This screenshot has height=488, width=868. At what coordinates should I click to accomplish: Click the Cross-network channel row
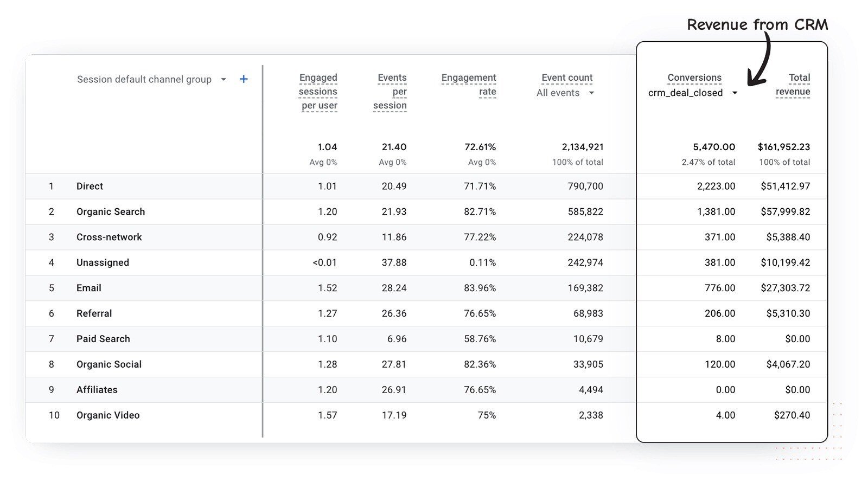(x=109, y=237)
